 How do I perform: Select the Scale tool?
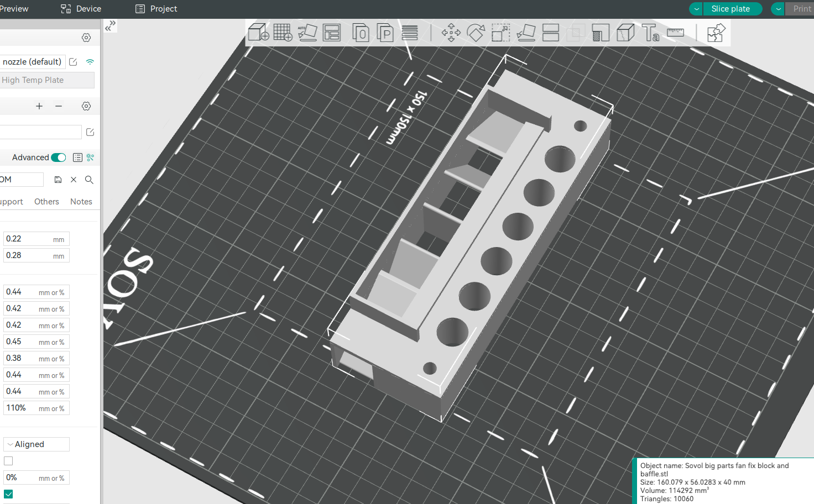click(x=500, y=33)
